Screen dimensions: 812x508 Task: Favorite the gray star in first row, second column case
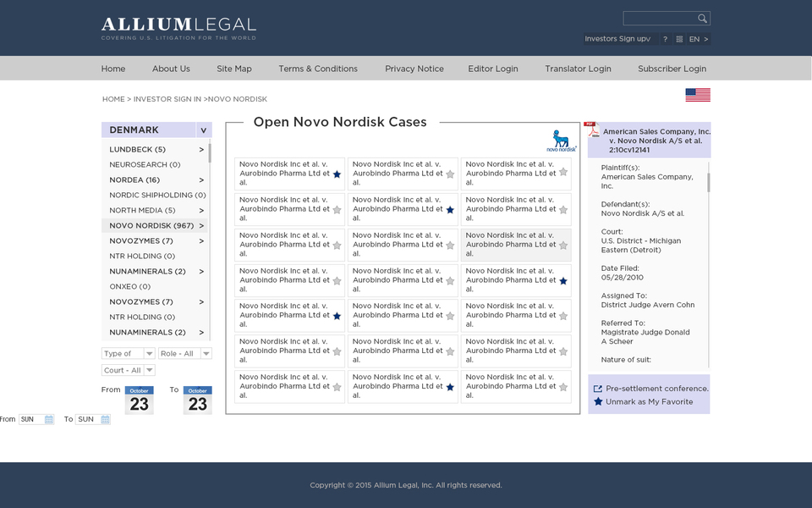450,174
